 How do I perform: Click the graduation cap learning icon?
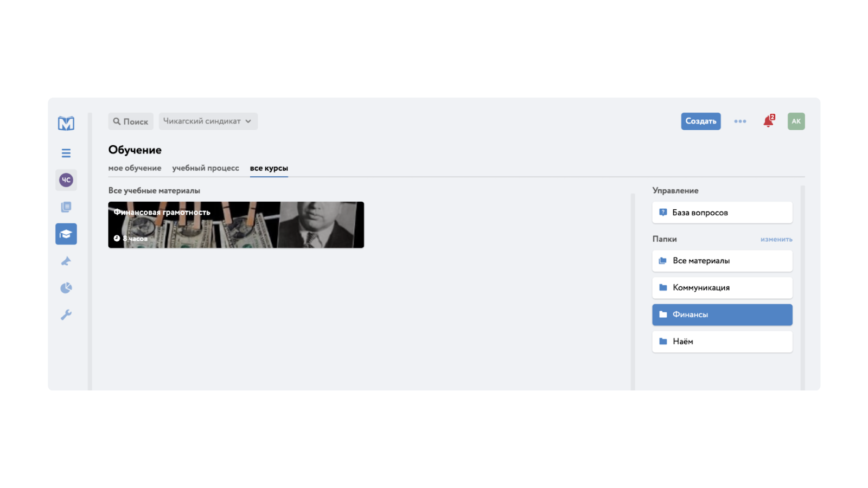pyautogui.click(x=66, y=234)
